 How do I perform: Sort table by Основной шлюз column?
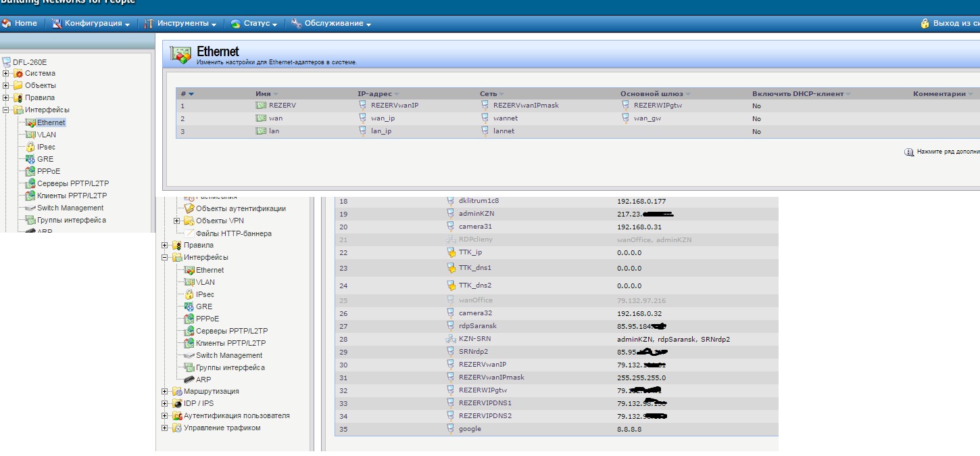(x=652, y=94)
